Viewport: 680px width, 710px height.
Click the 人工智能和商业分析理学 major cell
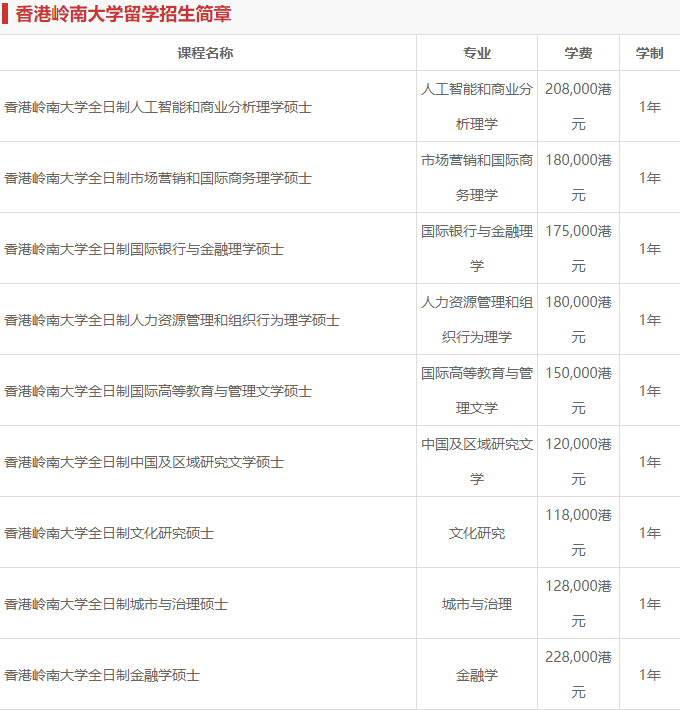pos(477,106)
